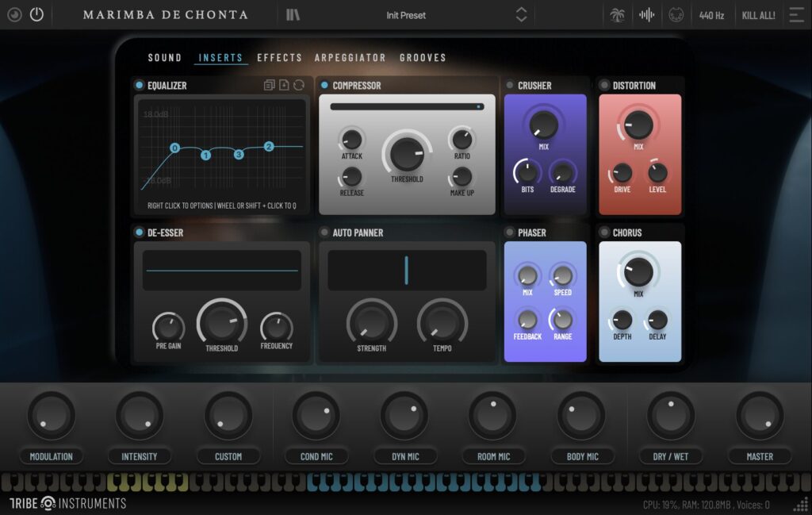Viewport: 812px width, 515px height.
Task: Select EQ band node 0
Action: click(174, 148)
